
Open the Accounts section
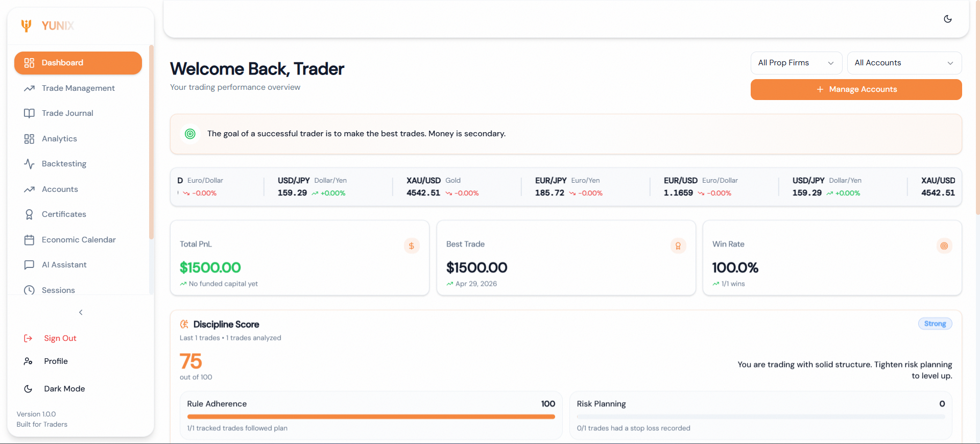tap(78, 189)
